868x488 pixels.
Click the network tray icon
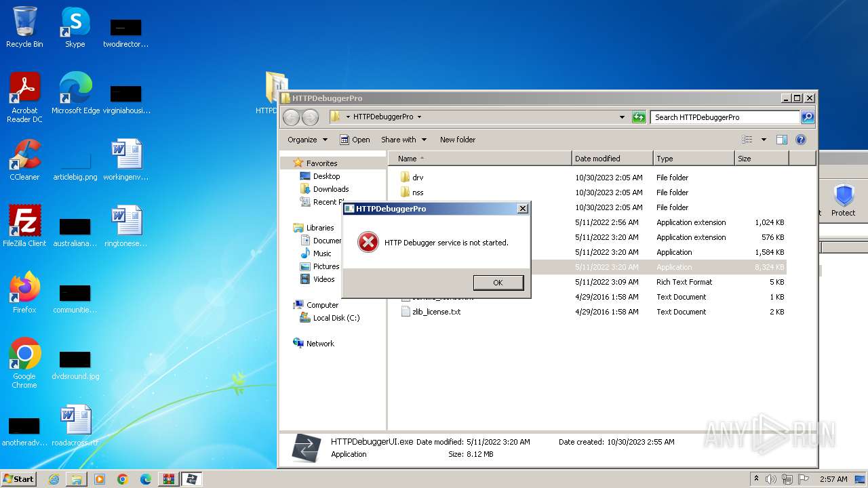click(x=787, y=479)
